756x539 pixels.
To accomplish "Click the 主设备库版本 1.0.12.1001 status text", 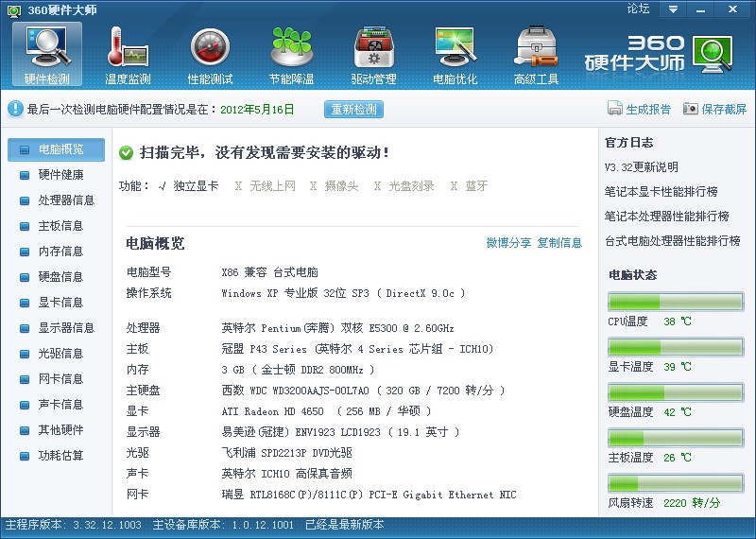I will point(223,525).
